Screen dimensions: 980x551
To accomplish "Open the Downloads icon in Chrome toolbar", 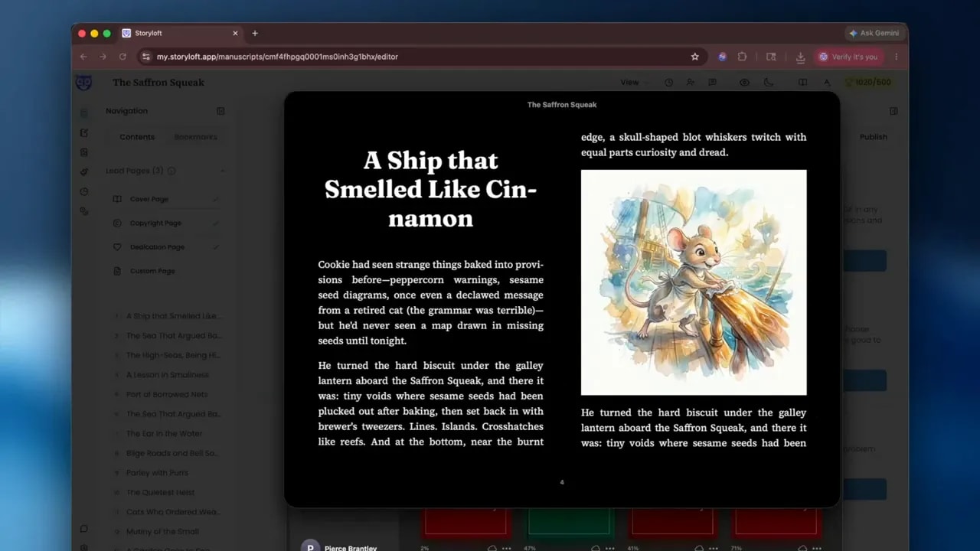I will tap(800, 57).
